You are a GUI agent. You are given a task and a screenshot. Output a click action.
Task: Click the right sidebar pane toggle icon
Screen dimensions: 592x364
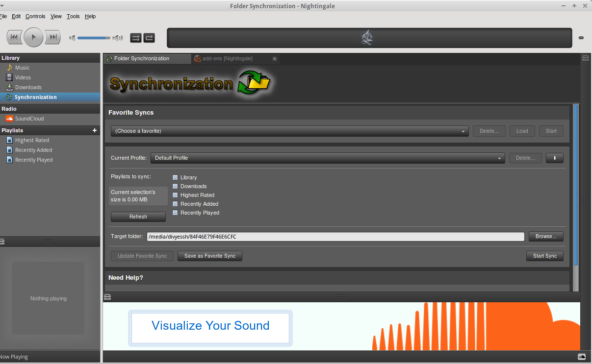coord(586,58)
